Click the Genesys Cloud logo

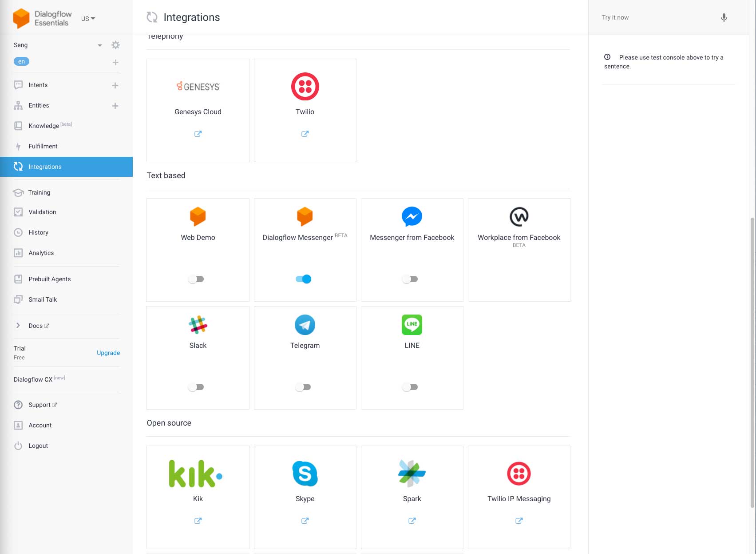pos(198,86)
